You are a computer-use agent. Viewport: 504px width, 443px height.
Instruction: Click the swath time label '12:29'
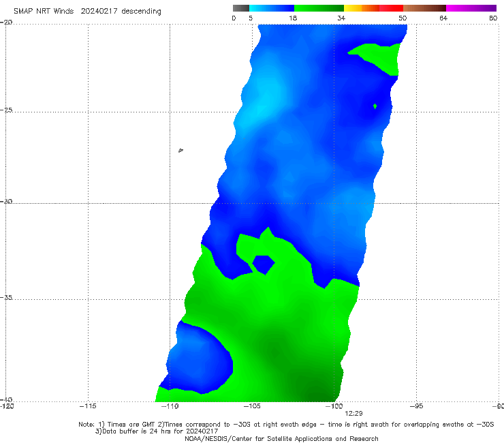coord(353,414)
